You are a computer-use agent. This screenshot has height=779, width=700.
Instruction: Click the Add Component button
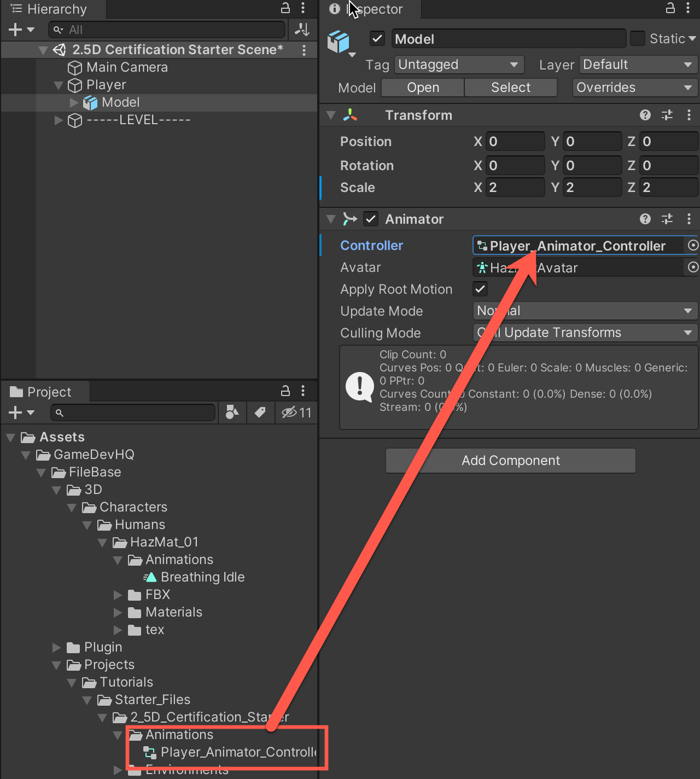point(511,461)
